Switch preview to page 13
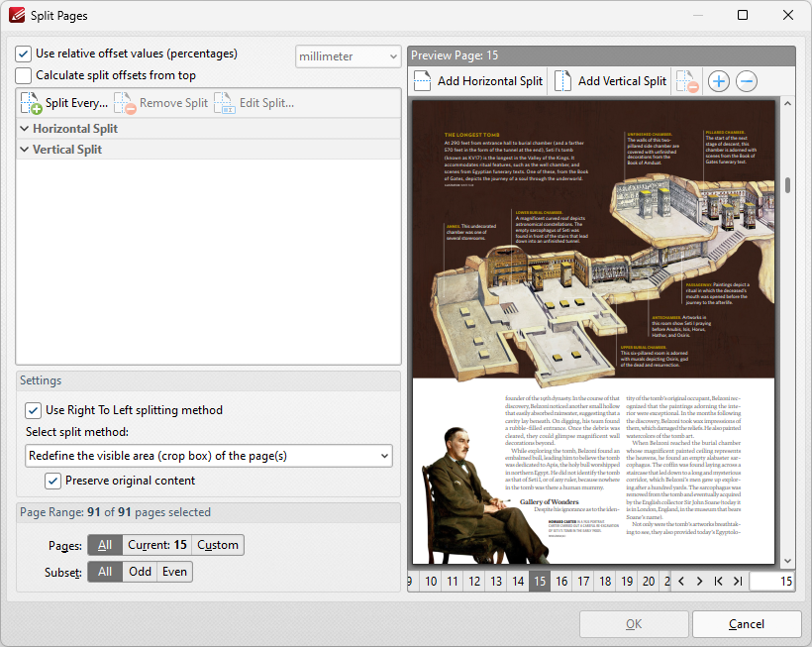The width and height of the screenshot is (812, 647). [496, 582]
